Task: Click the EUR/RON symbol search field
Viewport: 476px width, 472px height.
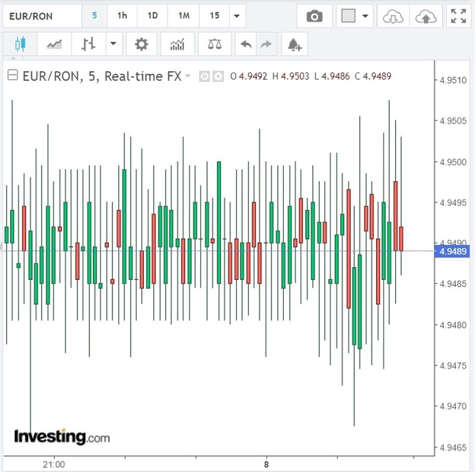Action: pyautogui.click(x=42, y=16)
